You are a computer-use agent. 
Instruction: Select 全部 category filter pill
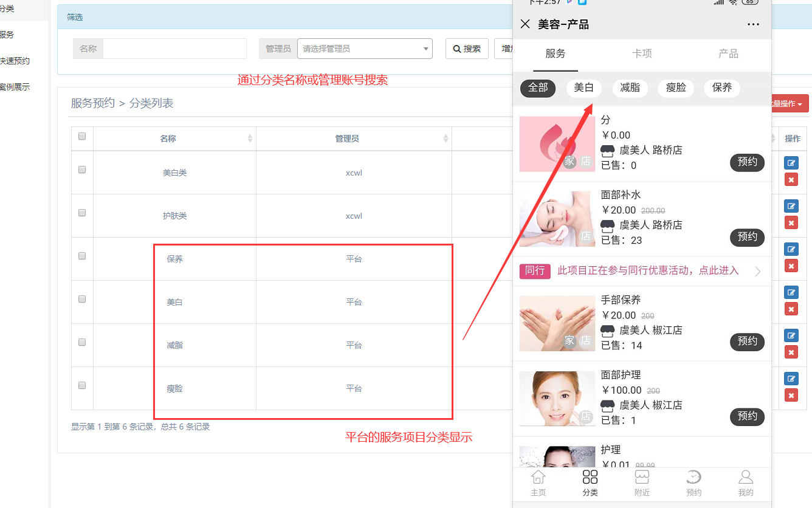pyautogui.click(x=538, y=88)
